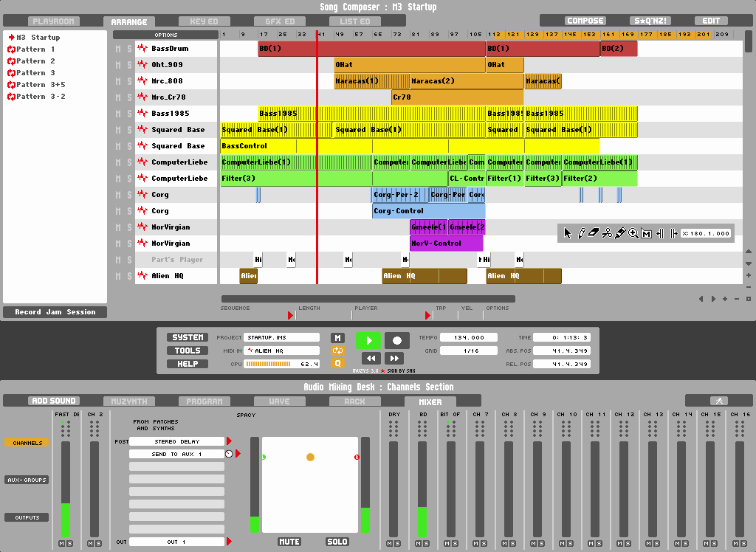Select the arrow pointer tool
This screenshot has width=756, height=552.
(x=568, y=233)
